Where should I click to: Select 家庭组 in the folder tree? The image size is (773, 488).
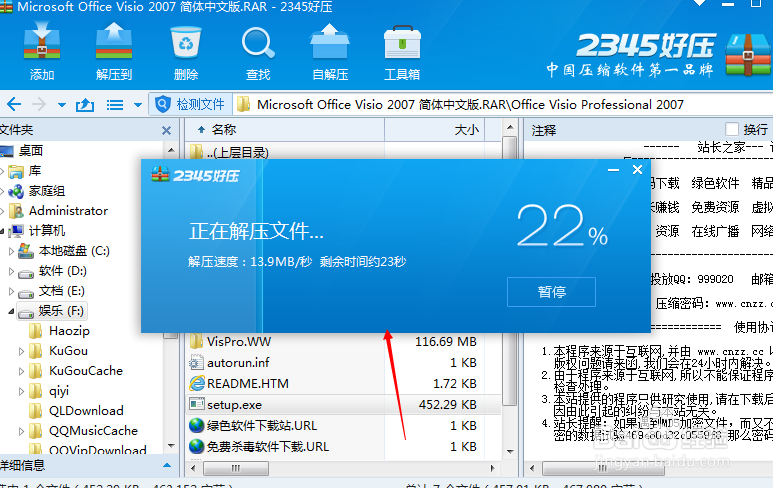pos(46,191)
